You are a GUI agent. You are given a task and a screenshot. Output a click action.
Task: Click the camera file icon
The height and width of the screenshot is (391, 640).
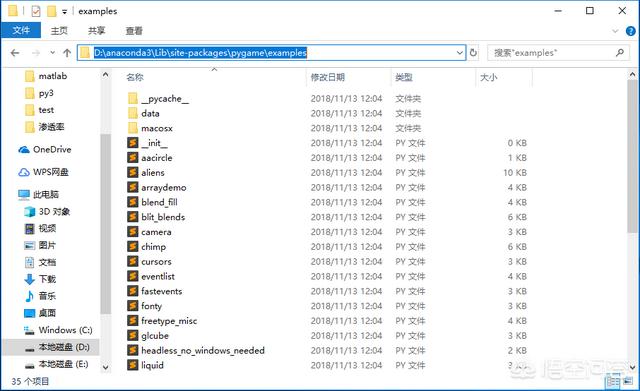click(133, 232)
